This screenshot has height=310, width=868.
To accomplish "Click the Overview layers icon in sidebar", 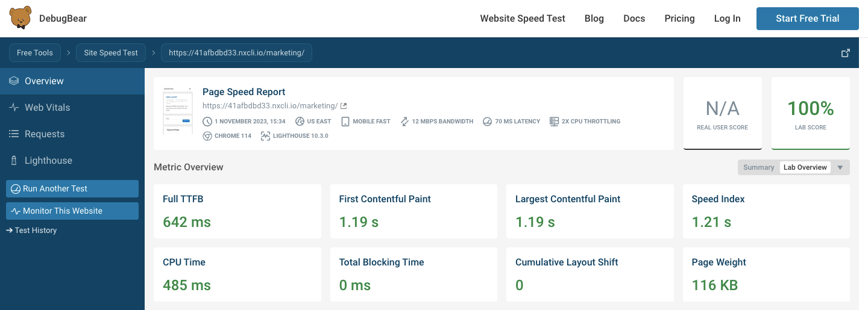I will tap(14, 81).
